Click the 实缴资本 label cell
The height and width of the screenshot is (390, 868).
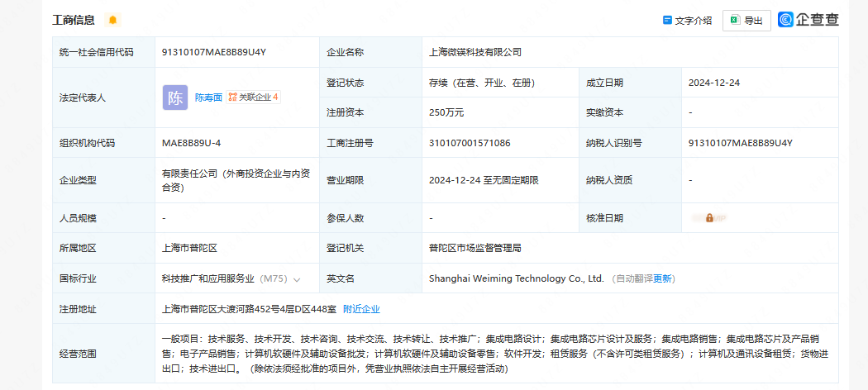[x=630, y=112]
